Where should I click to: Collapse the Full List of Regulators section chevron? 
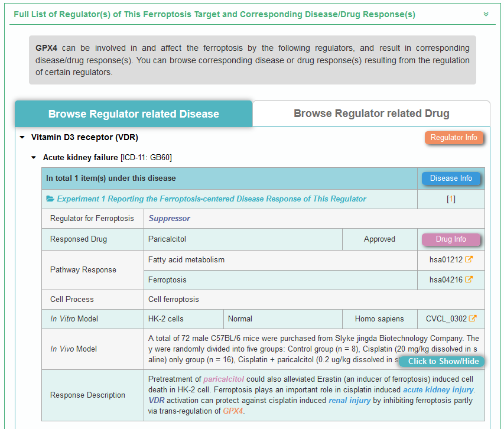[486, 14]
